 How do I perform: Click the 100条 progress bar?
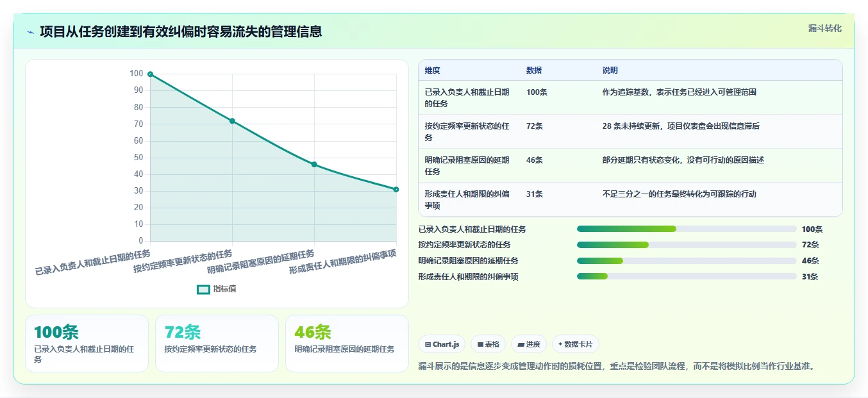[687, 229]
